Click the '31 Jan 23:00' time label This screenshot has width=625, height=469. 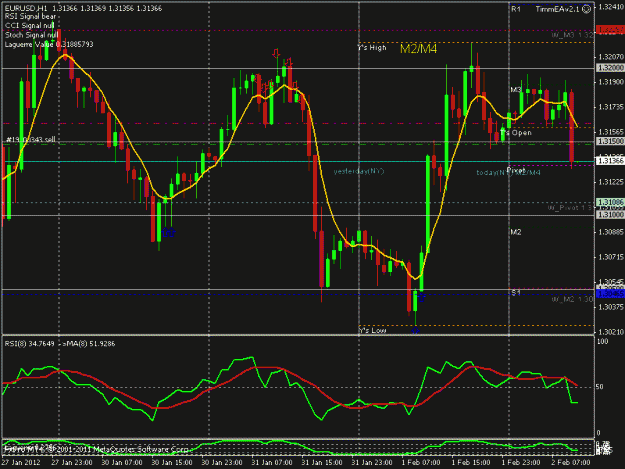click(372, 462)
